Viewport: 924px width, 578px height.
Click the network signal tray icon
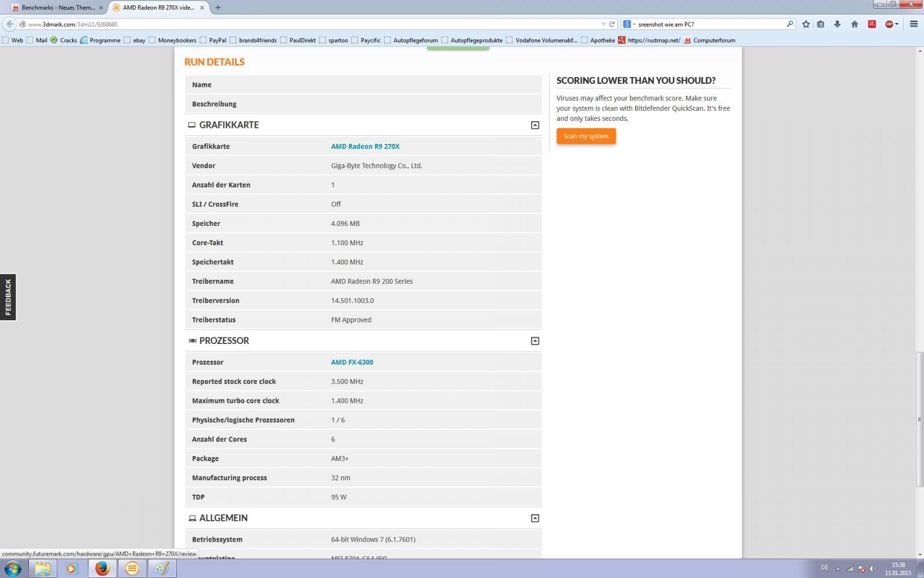tap(850, 569)
